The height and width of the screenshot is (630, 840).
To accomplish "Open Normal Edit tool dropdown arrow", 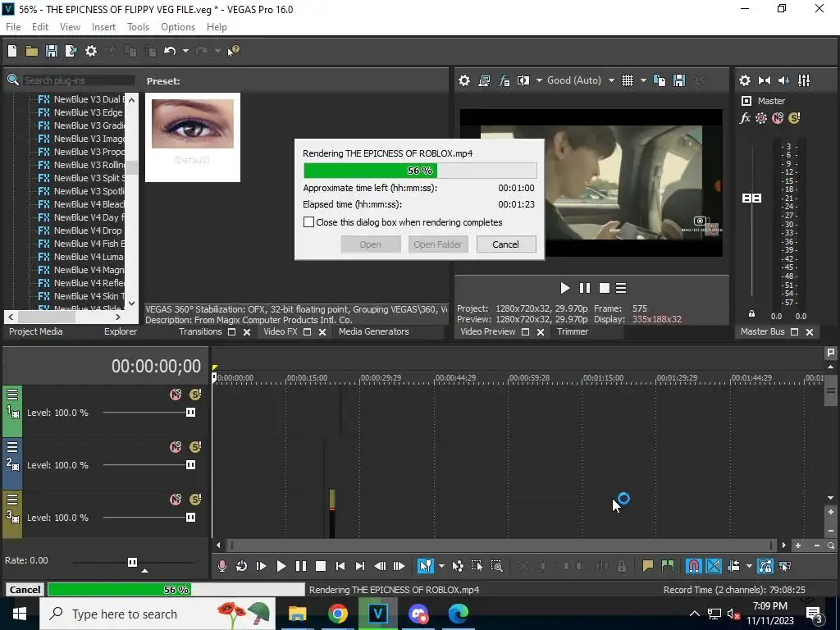I will 441,566.
